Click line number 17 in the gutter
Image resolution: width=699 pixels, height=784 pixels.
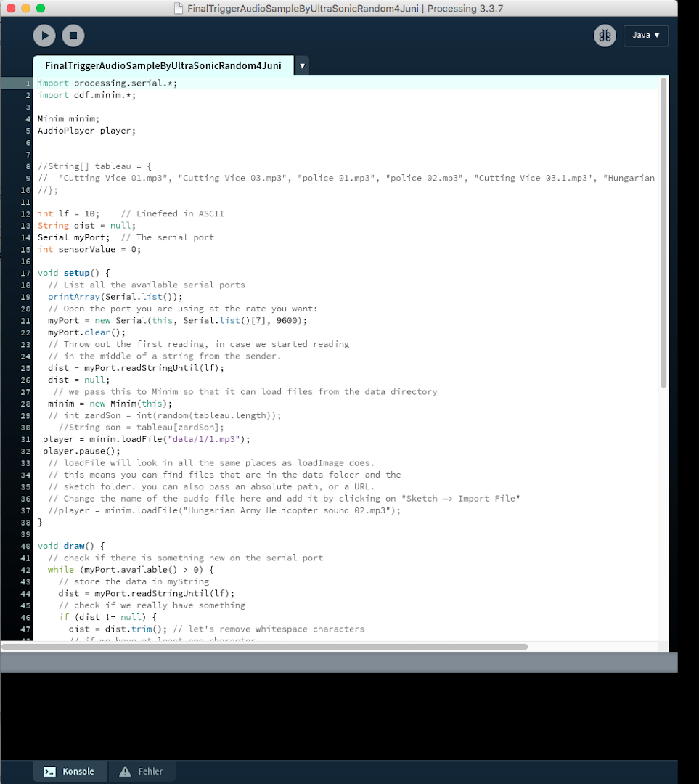(x=25, y=274)
